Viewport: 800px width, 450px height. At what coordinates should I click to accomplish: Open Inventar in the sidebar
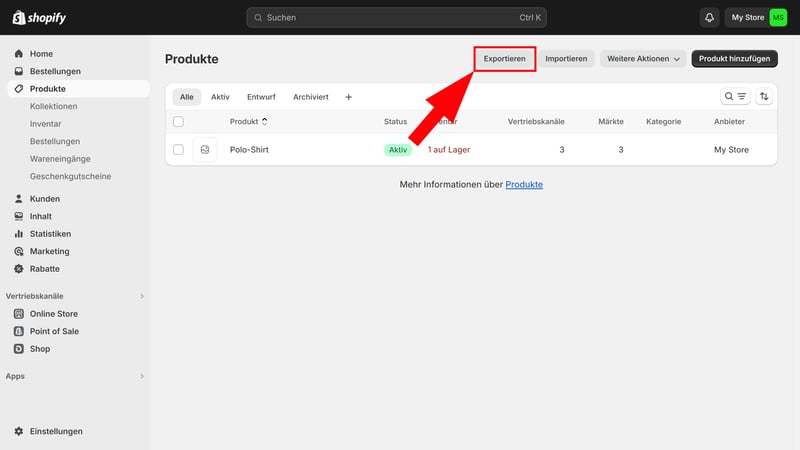coord(45,123)
